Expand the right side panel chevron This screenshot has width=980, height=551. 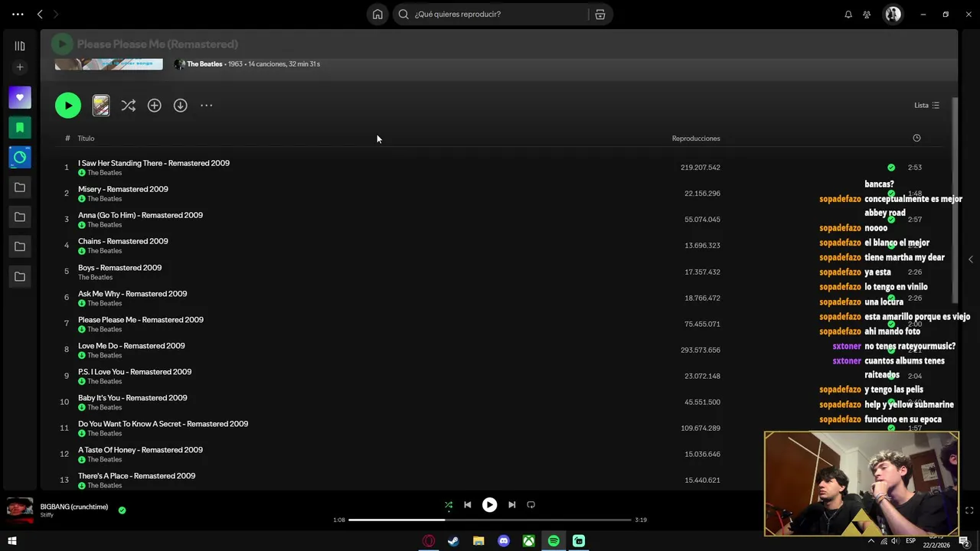coord(970,259)
